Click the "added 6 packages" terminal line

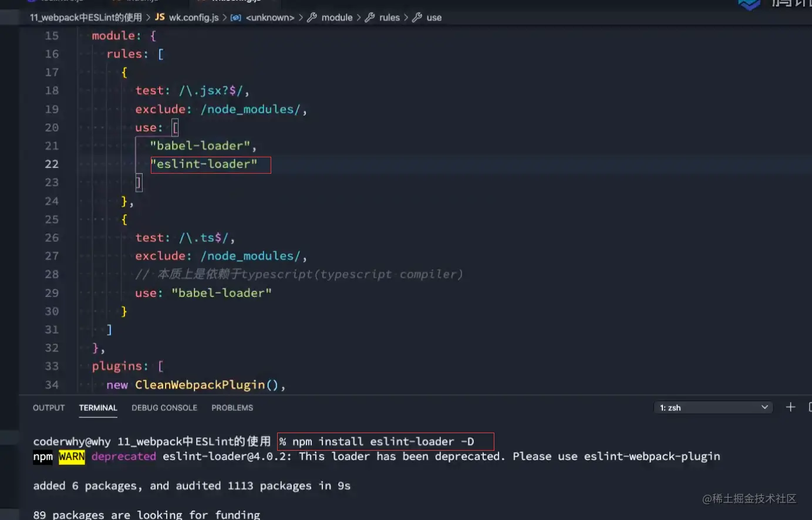point(191,485)
